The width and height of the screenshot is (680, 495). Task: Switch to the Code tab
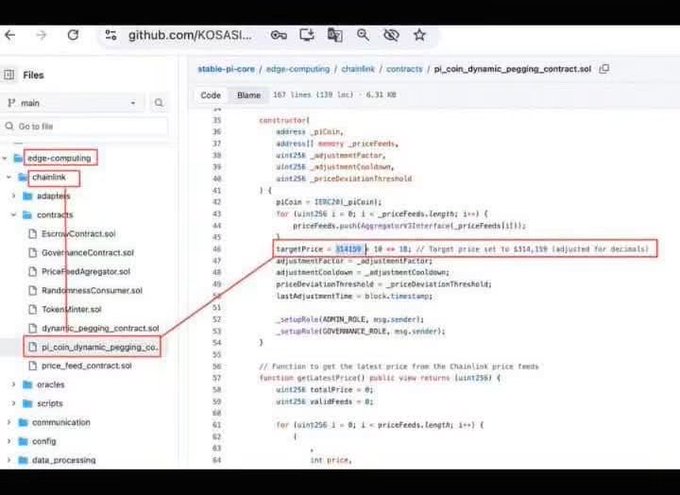click(x=210, y=95)
